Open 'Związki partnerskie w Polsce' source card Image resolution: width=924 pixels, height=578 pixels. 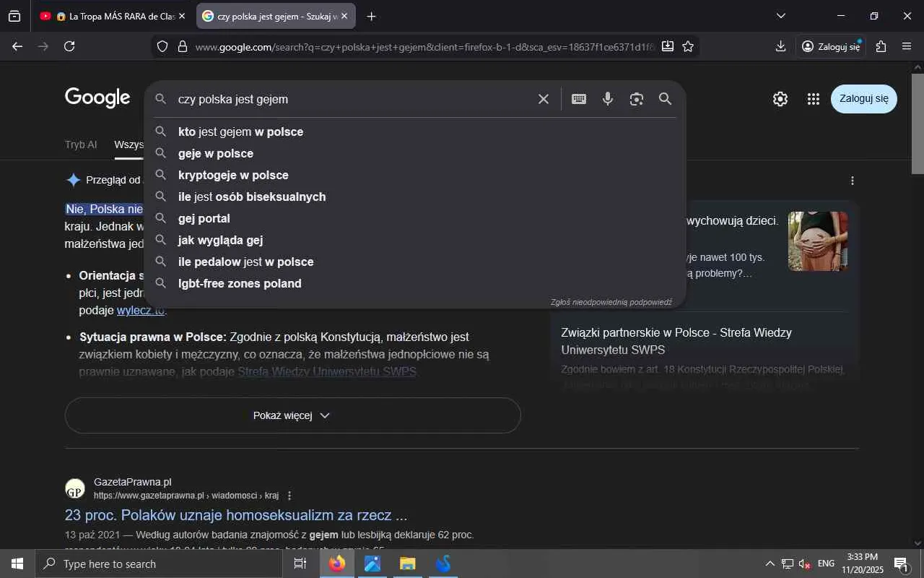coord(676,341)
